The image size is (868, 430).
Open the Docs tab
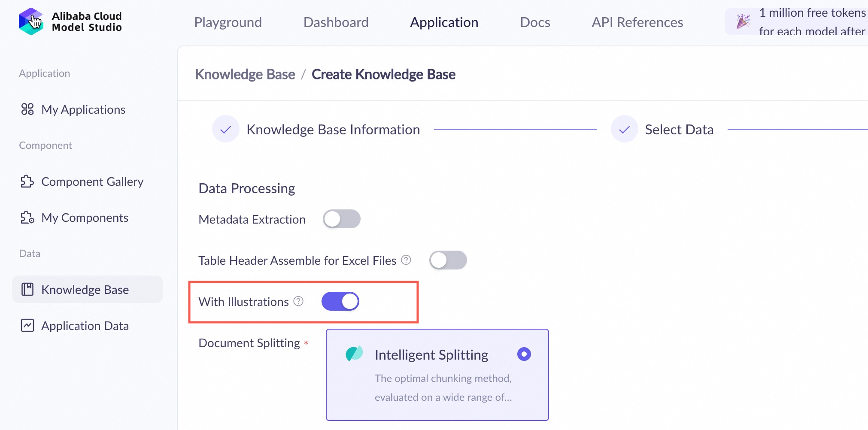coord(535,22)
